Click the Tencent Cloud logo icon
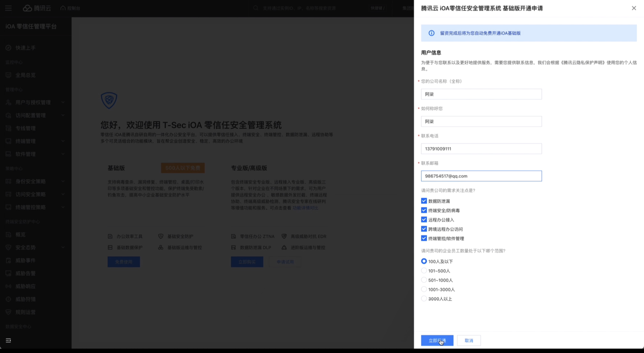Screen dimensions: 644x353 point(28,8)
